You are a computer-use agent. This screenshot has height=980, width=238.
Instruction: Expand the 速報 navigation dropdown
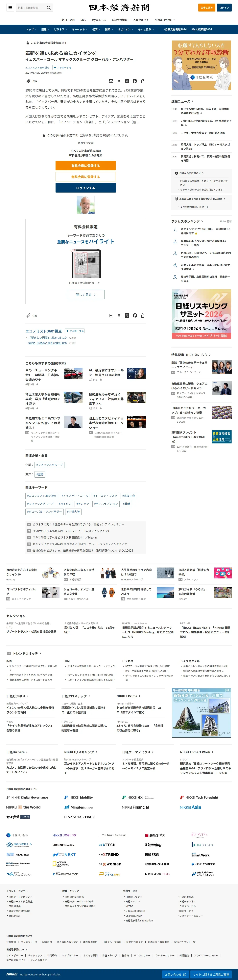tap(45, 29)
